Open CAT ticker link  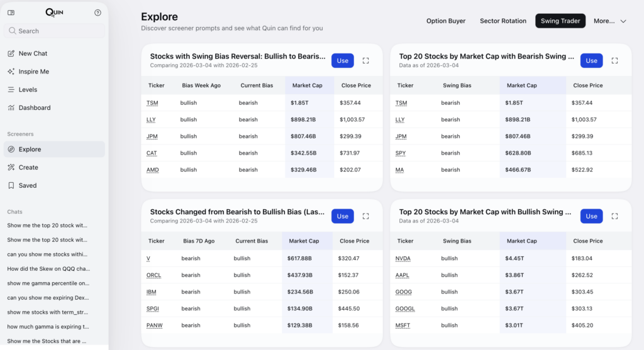[x=152, y=153]
